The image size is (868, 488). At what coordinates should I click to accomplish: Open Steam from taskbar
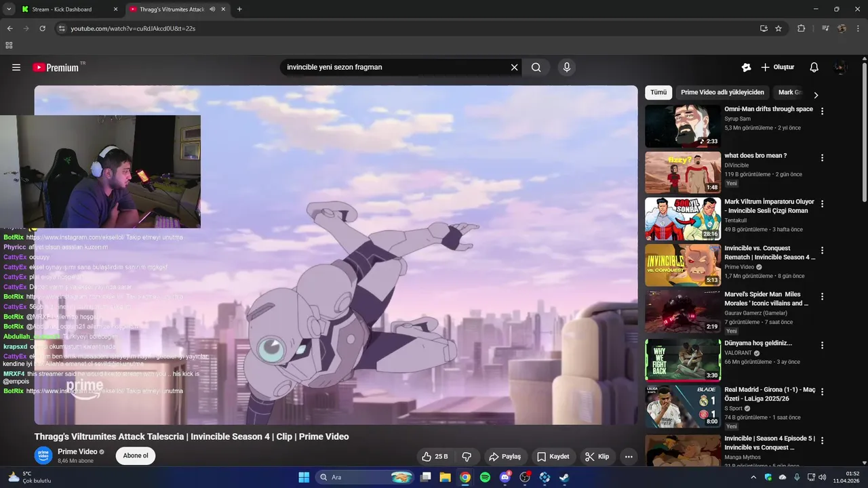564,477
